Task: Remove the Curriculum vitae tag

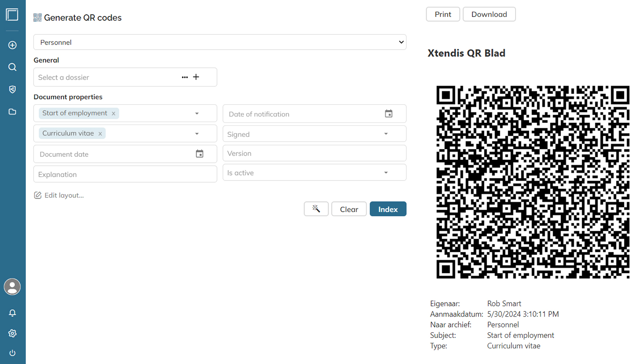Action: coord(100,134)
